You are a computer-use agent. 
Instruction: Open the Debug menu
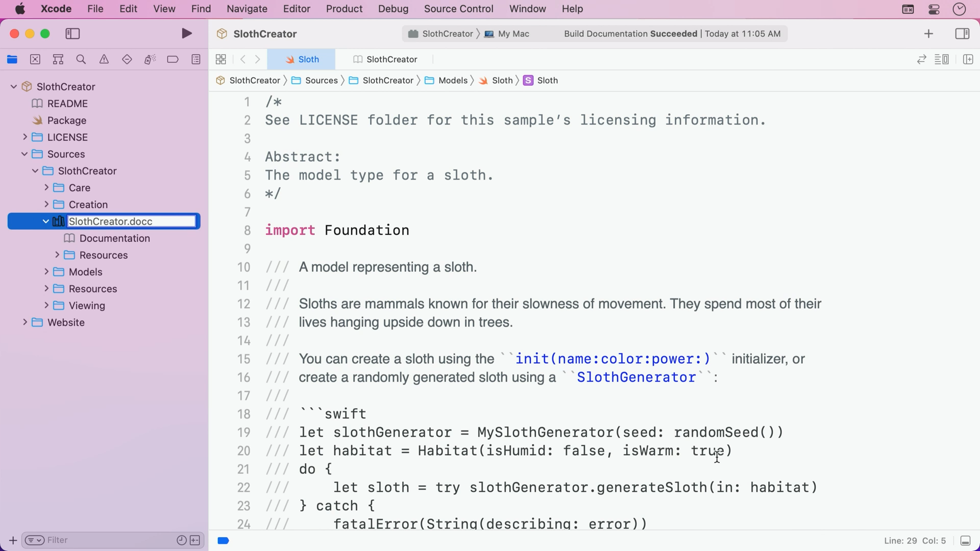pos(393,9)
